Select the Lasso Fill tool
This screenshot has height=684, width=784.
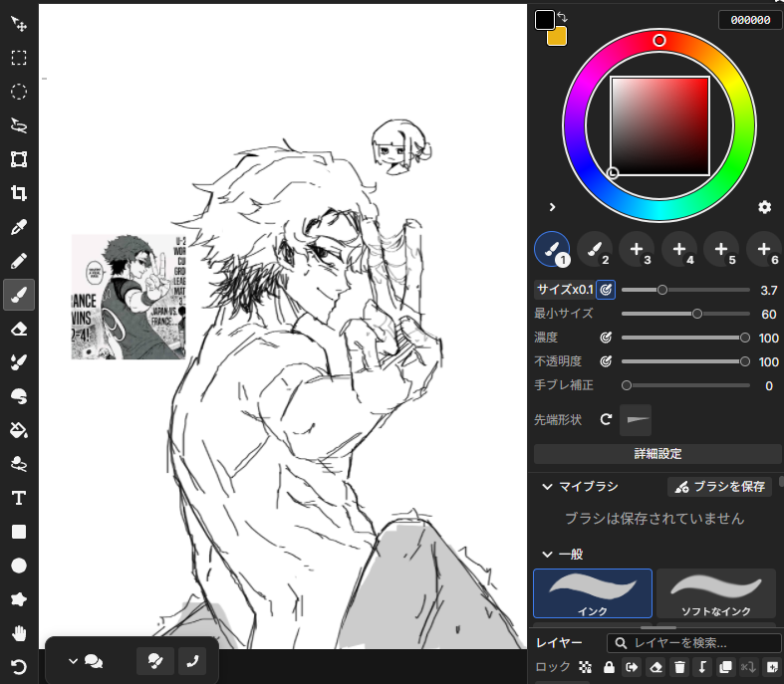(x=19, y=464)
